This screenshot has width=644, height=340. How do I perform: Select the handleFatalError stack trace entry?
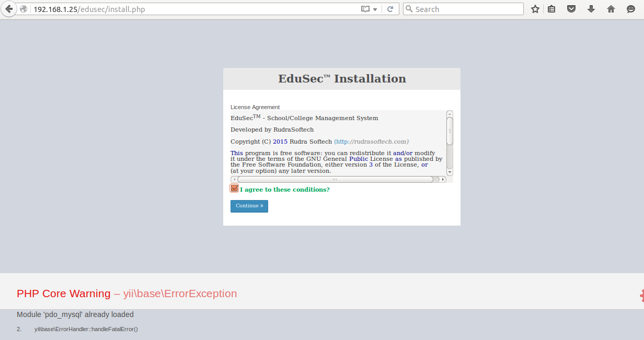(x=86, y=329)
